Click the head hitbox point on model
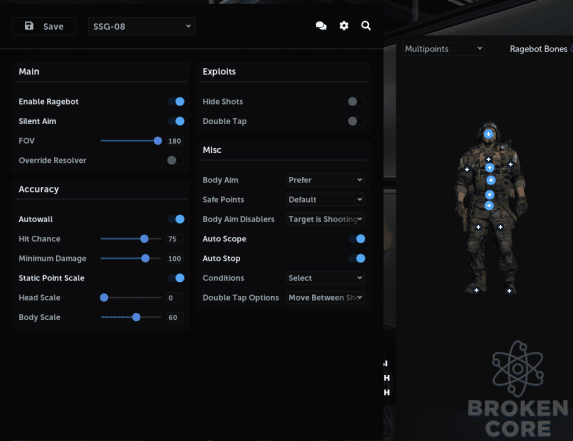Screen dimensions: 573x441 [x=488, y=134]
